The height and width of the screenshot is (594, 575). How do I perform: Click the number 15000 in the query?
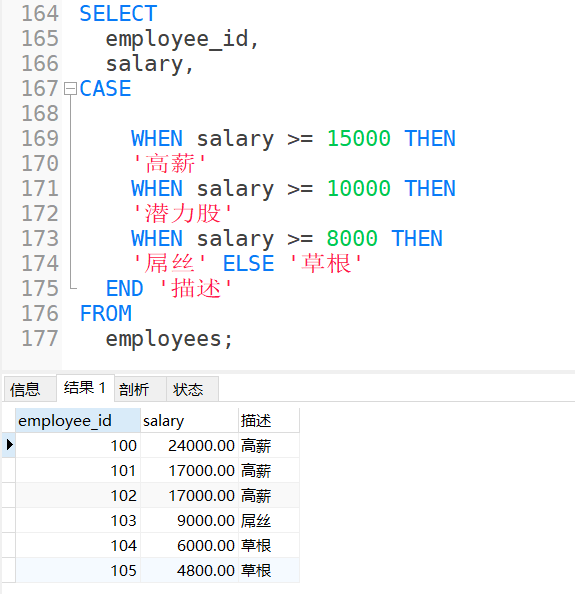359,139
